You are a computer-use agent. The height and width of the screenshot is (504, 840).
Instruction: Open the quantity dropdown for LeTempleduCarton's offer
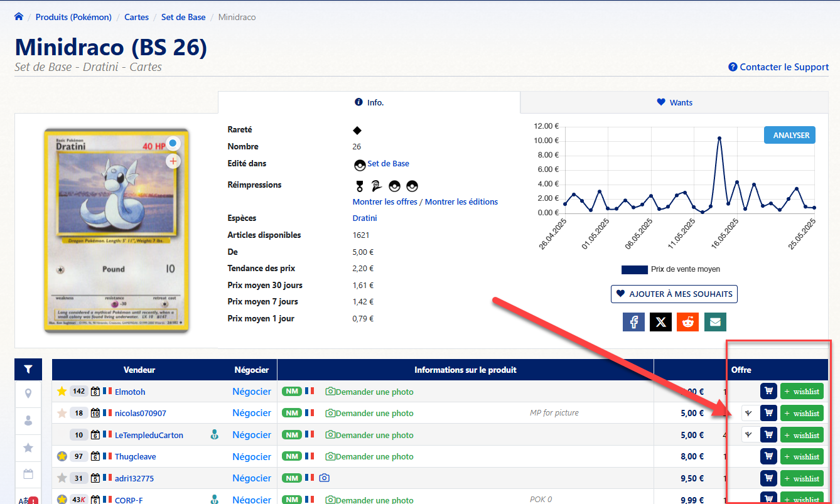[748, 435]
